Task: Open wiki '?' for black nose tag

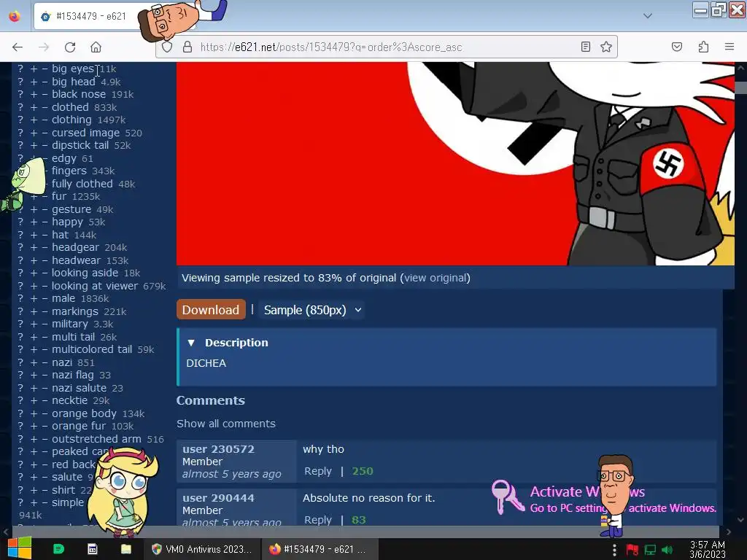Action: [20, 94]
